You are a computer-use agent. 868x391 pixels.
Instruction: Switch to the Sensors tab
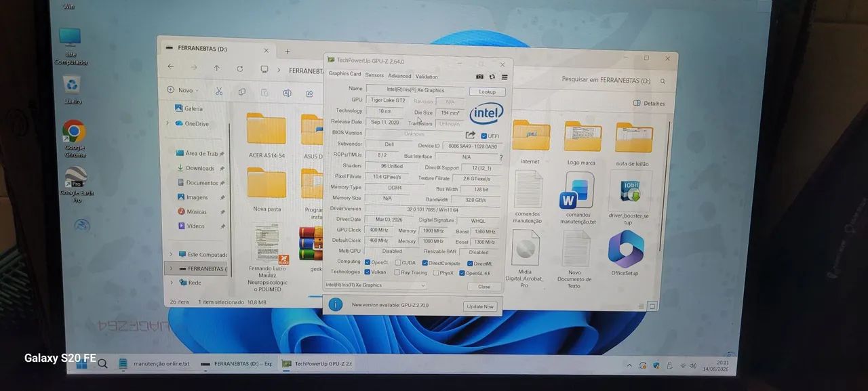coord(374,75)
